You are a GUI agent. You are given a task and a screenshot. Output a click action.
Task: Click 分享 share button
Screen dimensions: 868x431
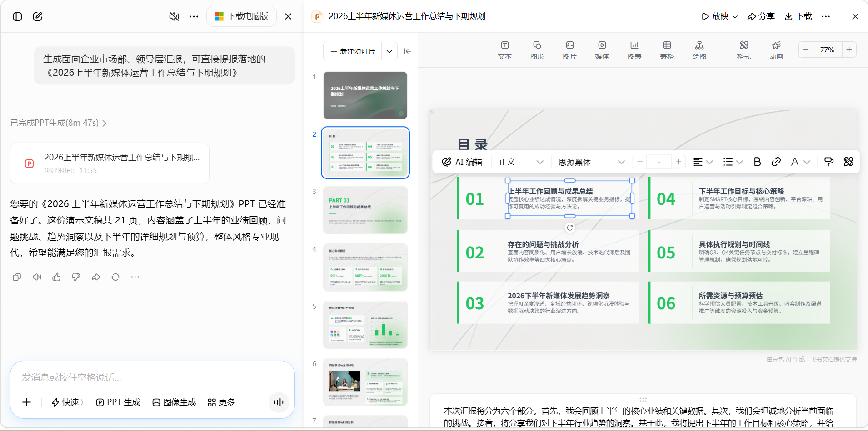[761, 16]
